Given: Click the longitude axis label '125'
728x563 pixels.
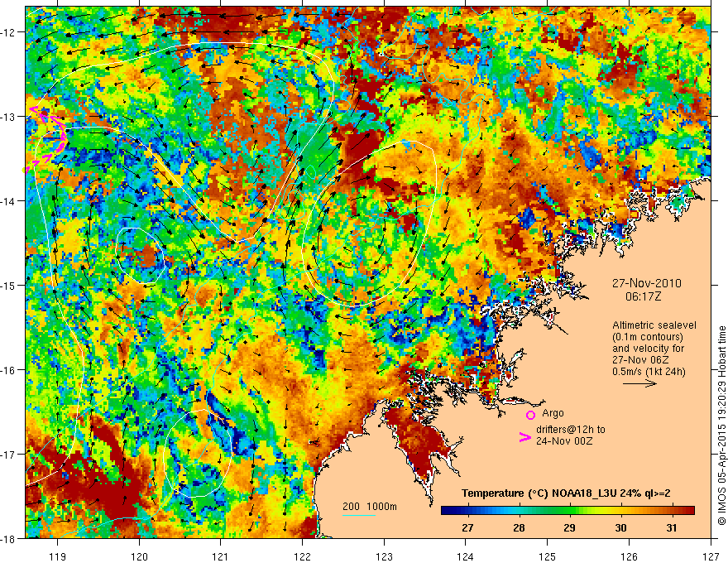Looking at the screenshot, I should tap(547, 556).
